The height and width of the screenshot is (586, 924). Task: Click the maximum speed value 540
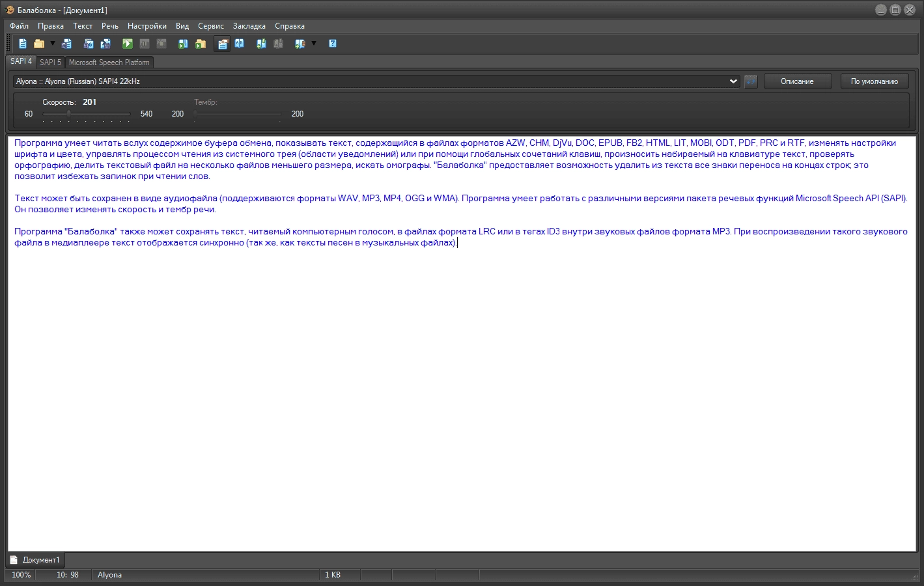[147, 114]
